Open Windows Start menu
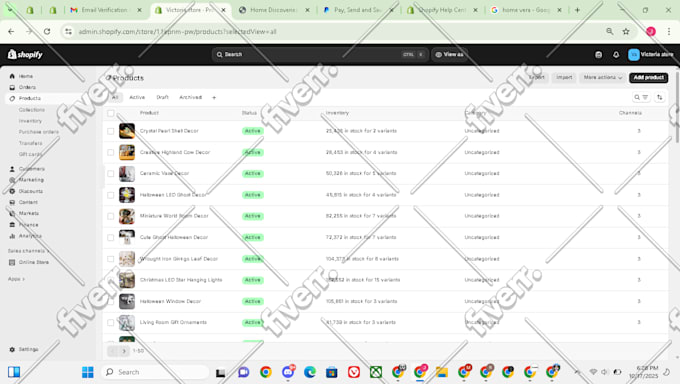680x384 pixels. coord(88,372)
